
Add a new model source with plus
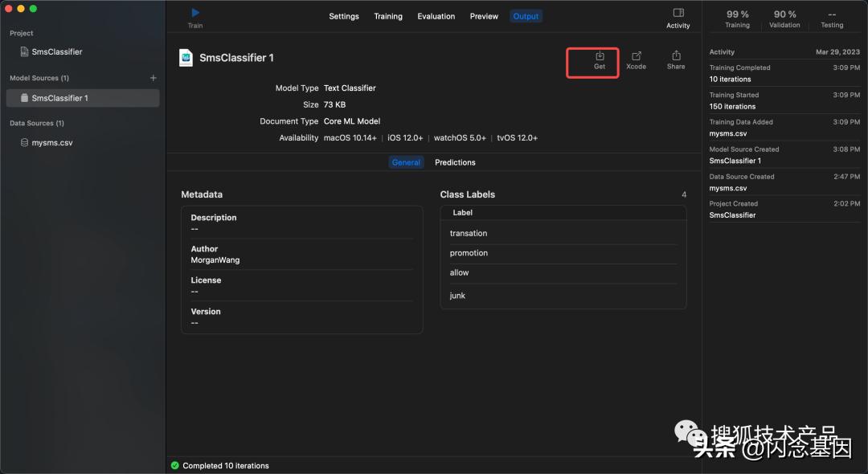pyautogui.click(x=154, y=78)
